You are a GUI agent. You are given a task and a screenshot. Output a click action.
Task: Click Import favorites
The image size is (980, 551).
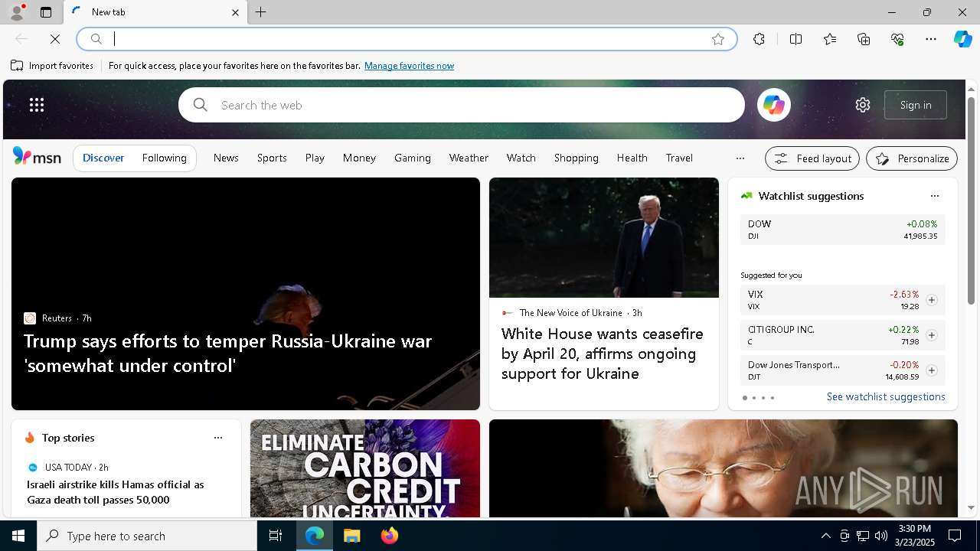click(52, 66)
